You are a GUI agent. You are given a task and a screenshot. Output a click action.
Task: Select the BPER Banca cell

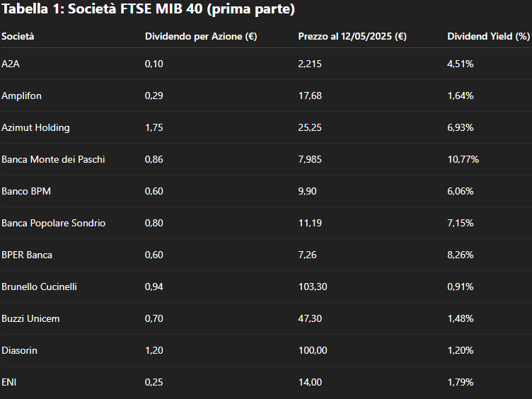pos(27,255)
